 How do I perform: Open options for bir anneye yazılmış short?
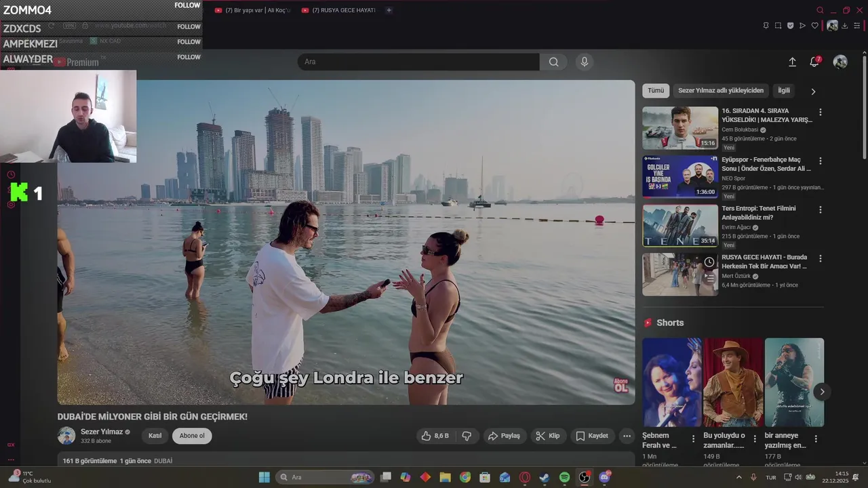click(x=816, y=439)
